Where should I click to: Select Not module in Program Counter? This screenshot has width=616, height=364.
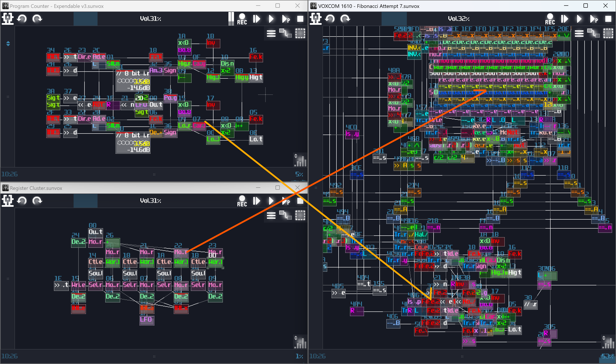pyautogui.click(x=99, y=105)
